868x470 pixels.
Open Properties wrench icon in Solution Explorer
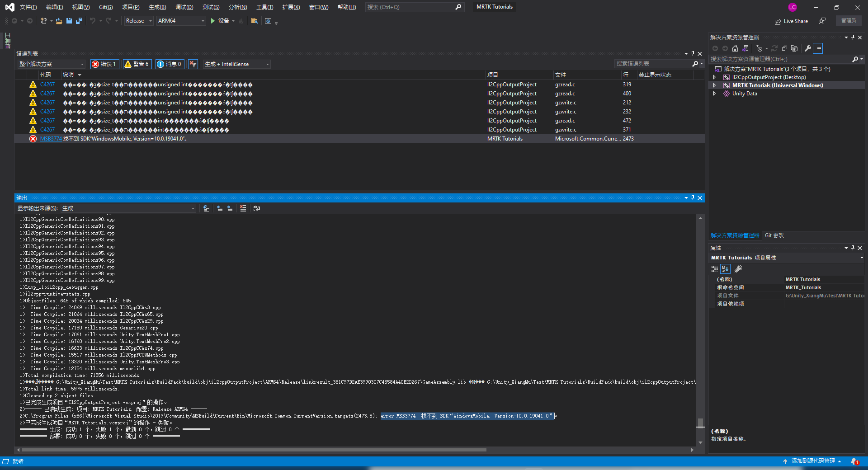808,48
